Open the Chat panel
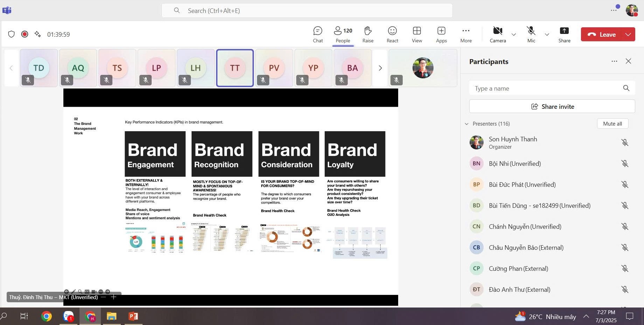This screenshot has width=644, height=325. click(x=318, y=35)
